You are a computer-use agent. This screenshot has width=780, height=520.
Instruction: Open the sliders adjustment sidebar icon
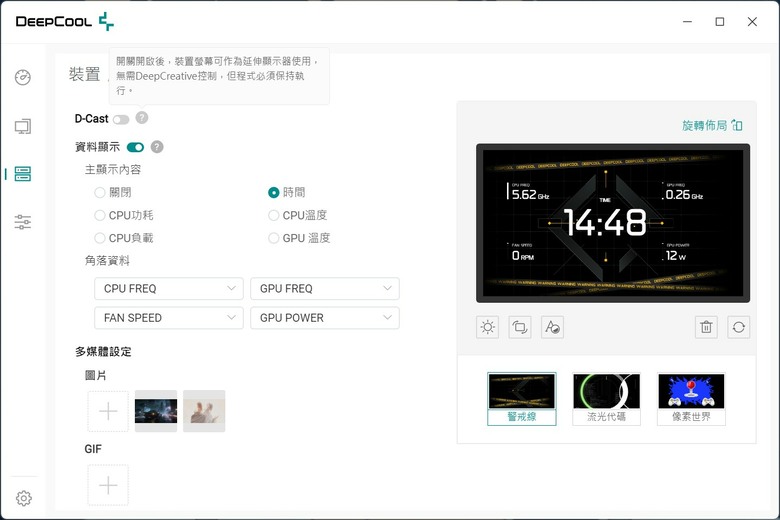click(23, 222)
